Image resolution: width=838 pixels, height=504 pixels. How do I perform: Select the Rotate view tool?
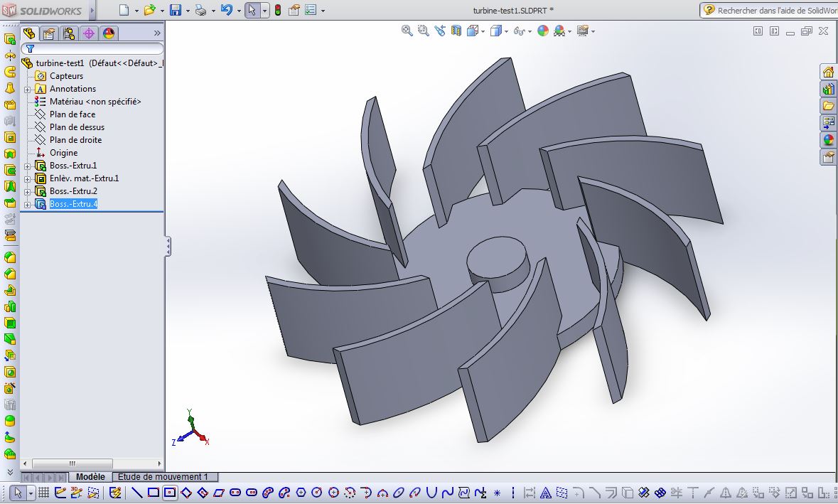coord(441,31)
